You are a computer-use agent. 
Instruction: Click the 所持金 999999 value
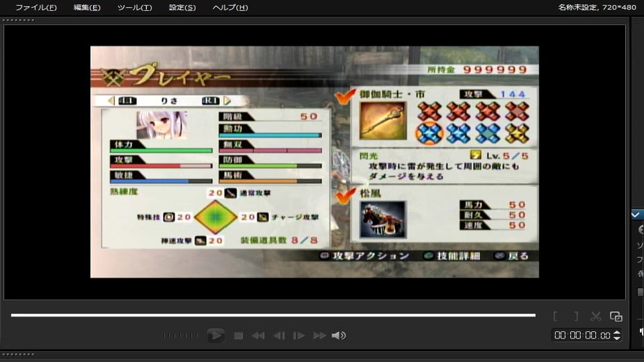495,70
